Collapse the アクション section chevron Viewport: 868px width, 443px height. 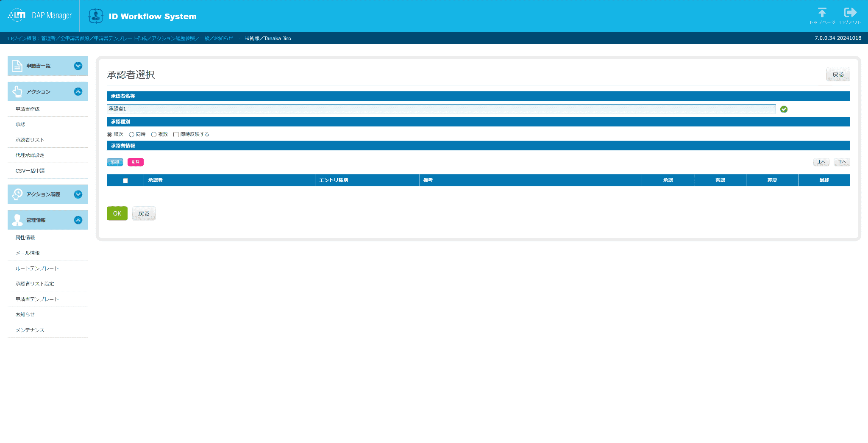click(78, 91)
